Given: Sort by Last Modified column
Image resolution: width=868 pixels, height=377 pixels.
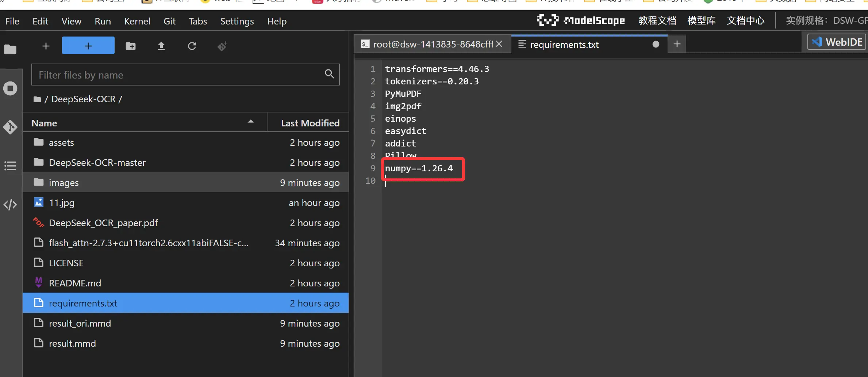Looking at the screenshot, I should coord(308,123).
